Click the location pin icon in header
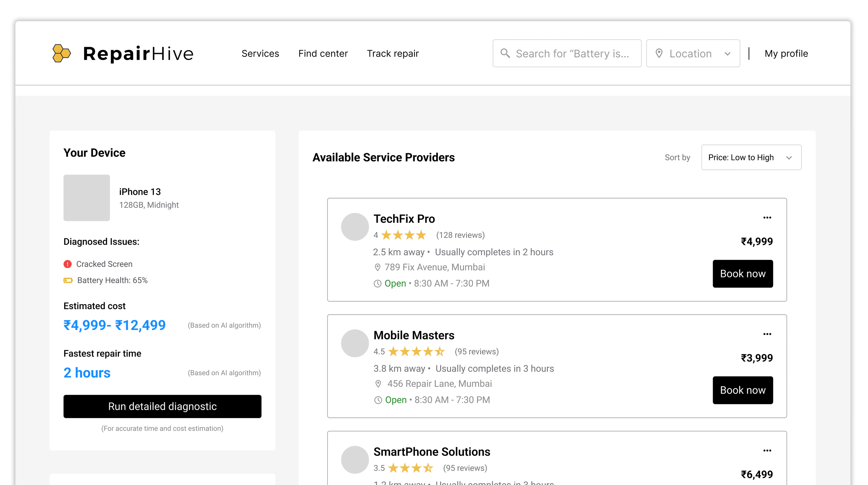The width and height of the screenshot is (868, 485). [659, 53]
